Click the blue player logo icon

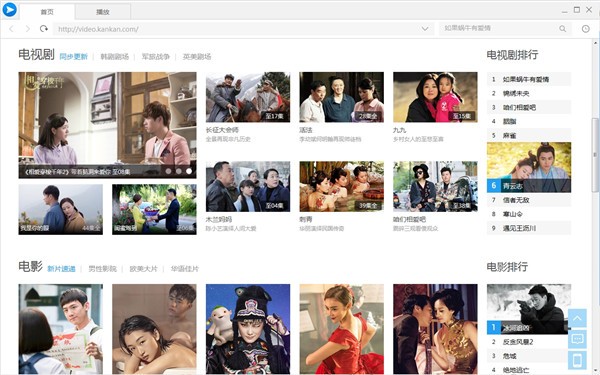pyautogui.click(x=10, y=10)
